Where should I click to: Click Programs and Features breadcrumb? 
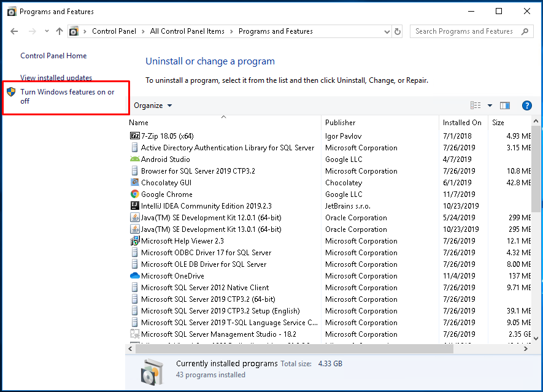pos(275,31)
